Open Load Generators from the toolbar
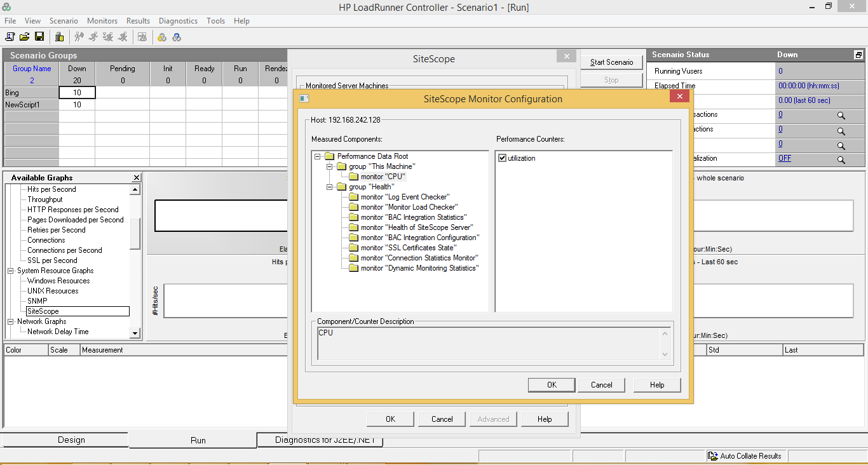Image resolution: width=868 pixels, height=465 pixels. pos(59,37)
